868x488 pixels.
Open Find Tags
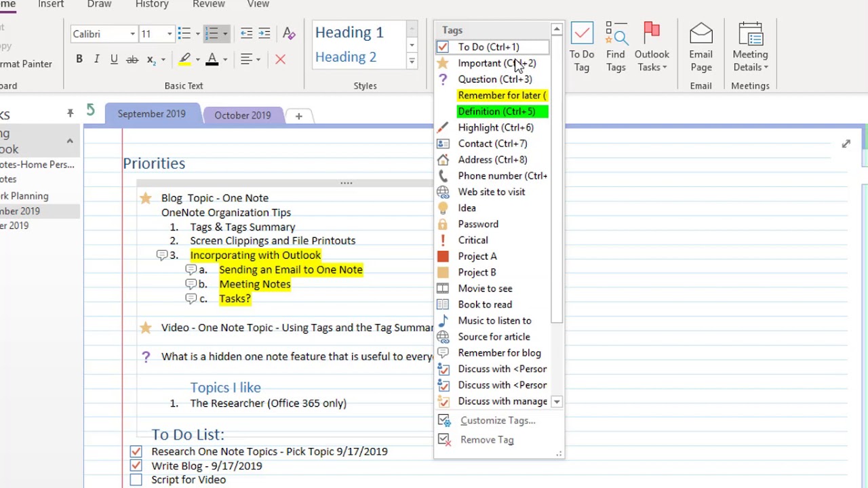click(x=616, y=47)
